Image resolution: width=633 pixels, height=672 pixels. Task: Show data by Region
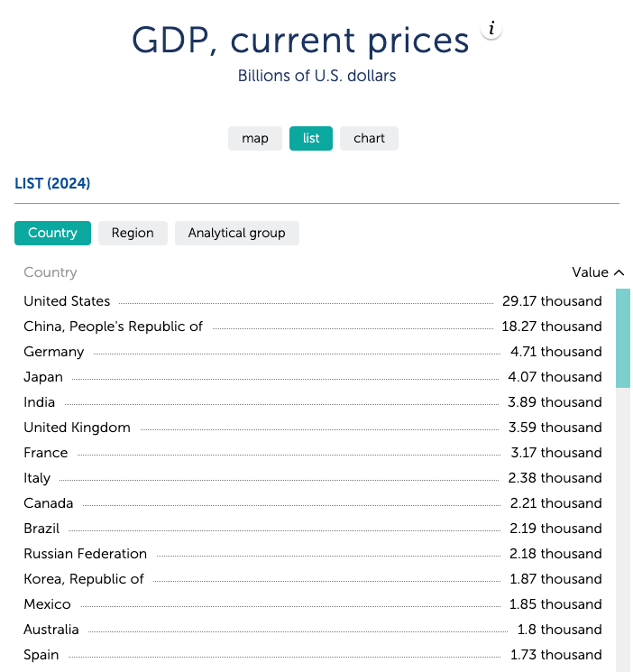133,233
